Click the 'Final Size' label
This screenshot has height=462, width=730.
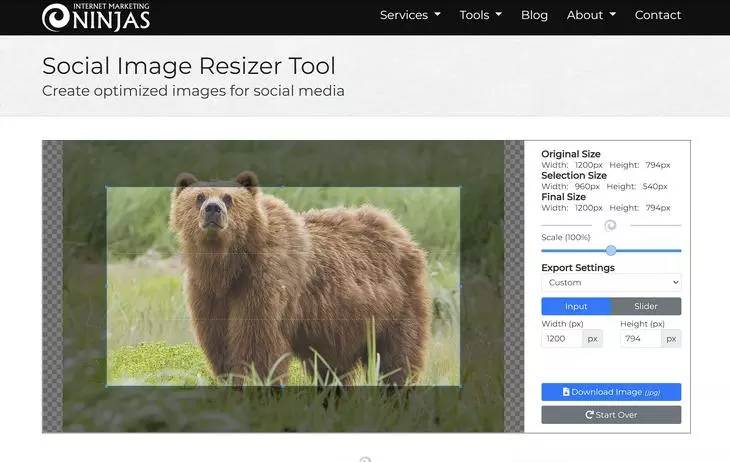(x=563, y=197)
